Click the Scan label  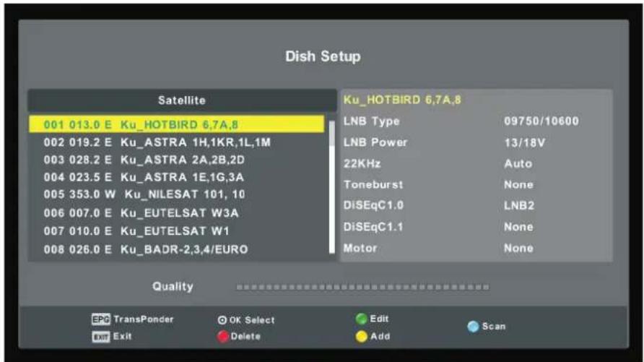494,327
